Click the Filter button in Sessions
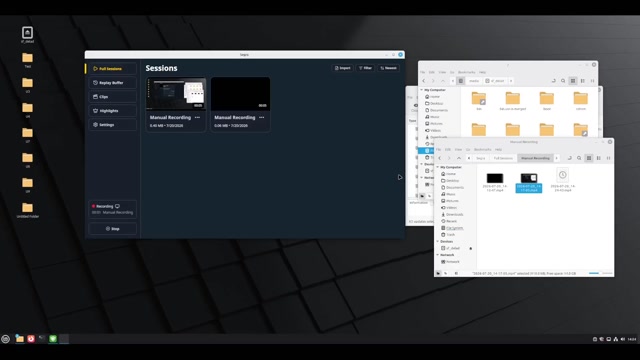The image size is (640, 360). [365, 68]
